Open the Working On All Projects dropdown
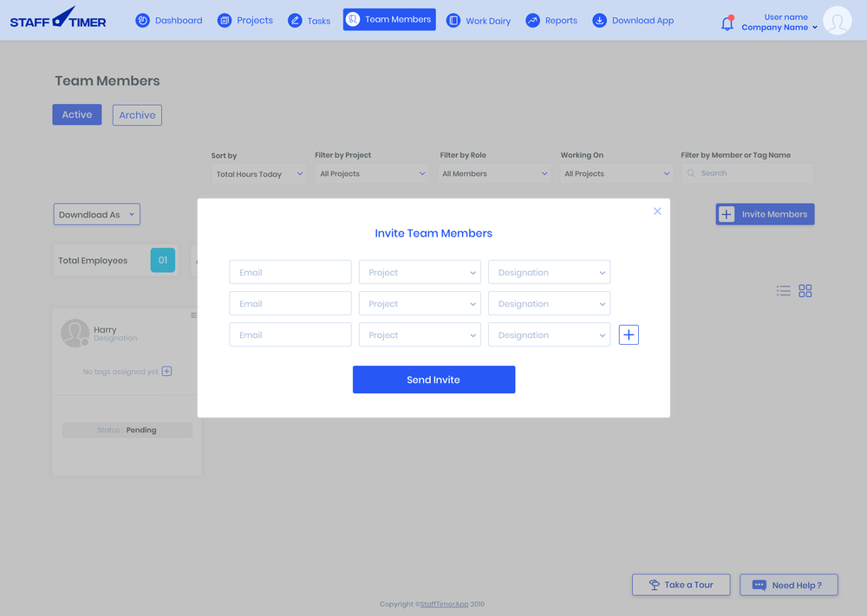Screen dimensions: 867x616 (616, 173)
